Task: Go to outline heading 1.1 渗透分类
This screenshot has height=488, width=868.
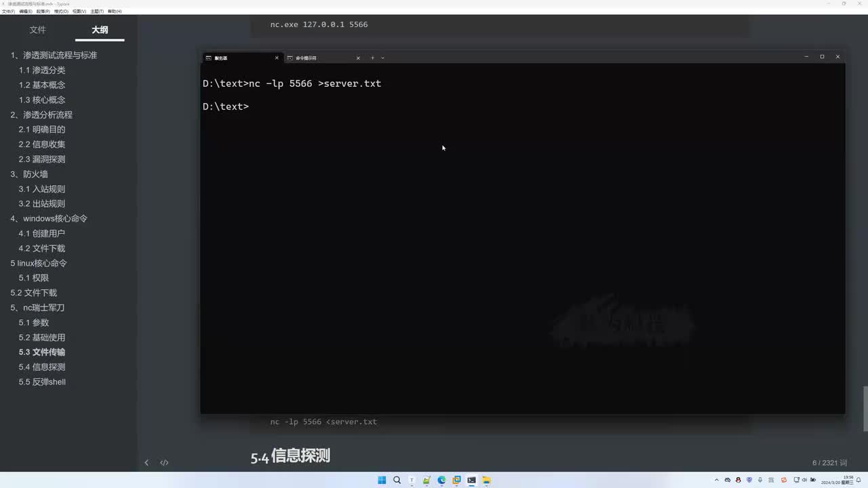Action: click(x=42, y=70)
